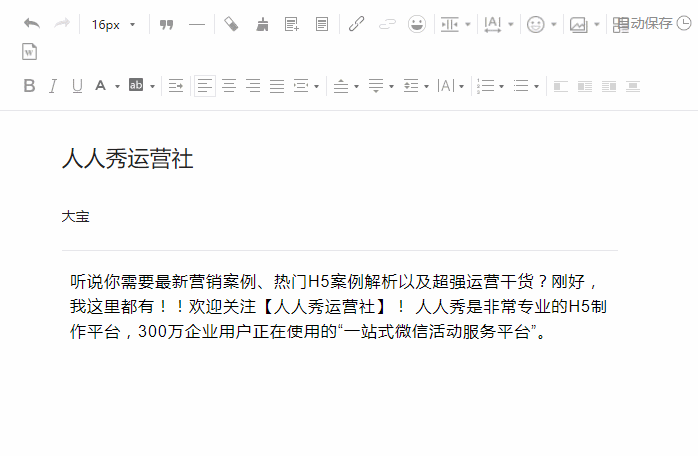Click the author field 大宝
The image size is (698, 456).
(x=76, y=216)
